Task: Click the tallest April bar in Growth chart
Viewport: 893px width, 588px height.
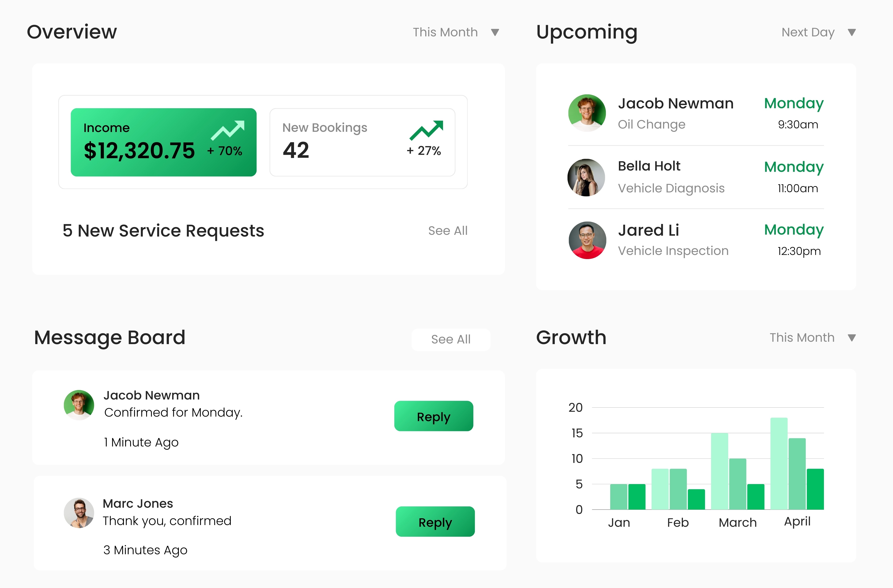Action: click(x=779, y=464)
